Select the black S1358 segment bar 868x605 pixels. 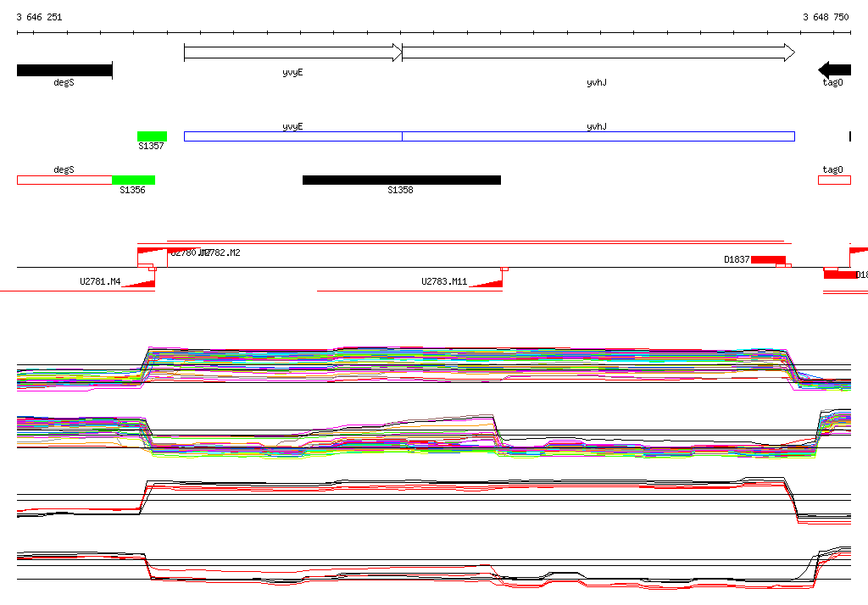pyautogui.click(x=401, y=180)
